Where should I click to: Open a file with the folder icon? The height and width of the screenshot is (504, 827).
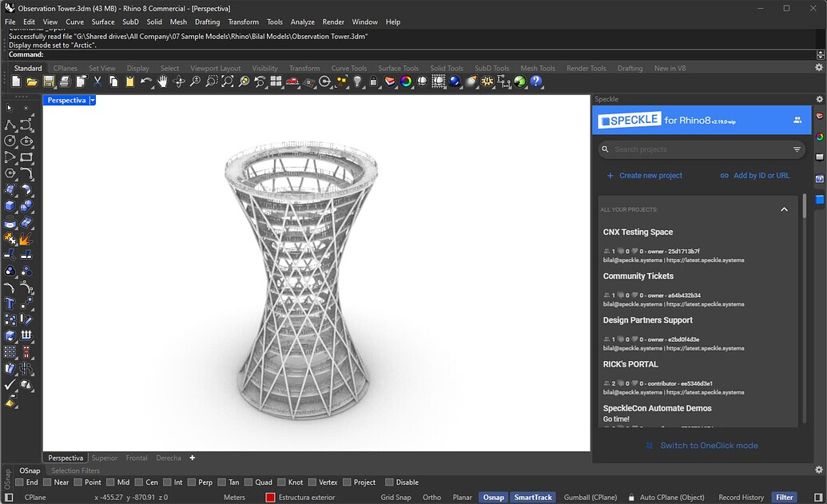(32, 81)
